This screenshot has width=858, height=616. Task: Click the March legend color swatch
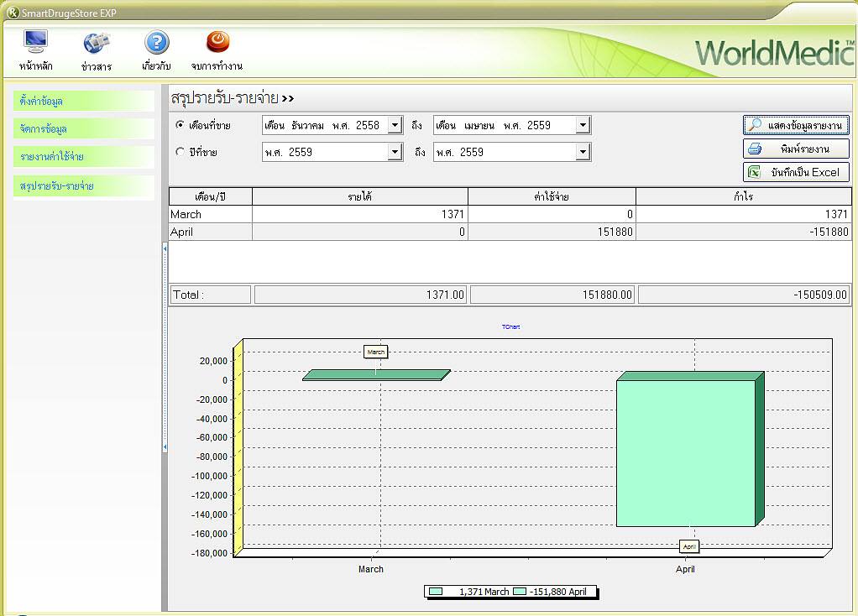[x=436, y=592]
